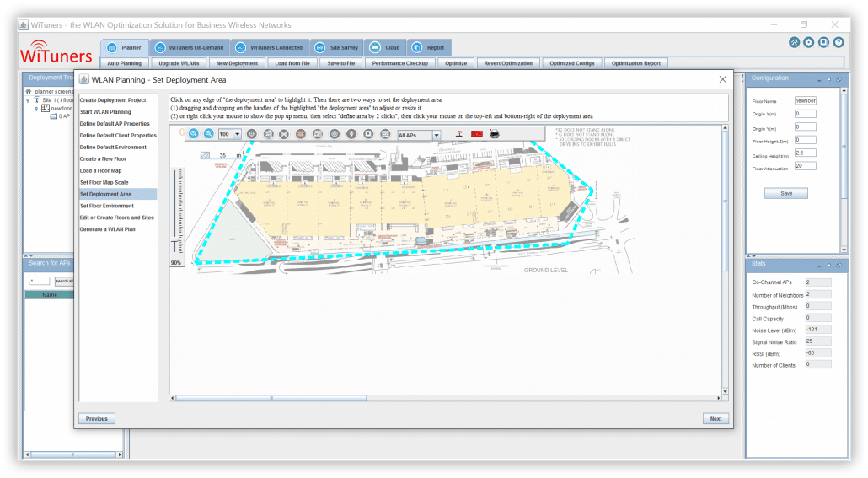Select the access point antenna icon
The image size is (868, 478).
(459, 134)
